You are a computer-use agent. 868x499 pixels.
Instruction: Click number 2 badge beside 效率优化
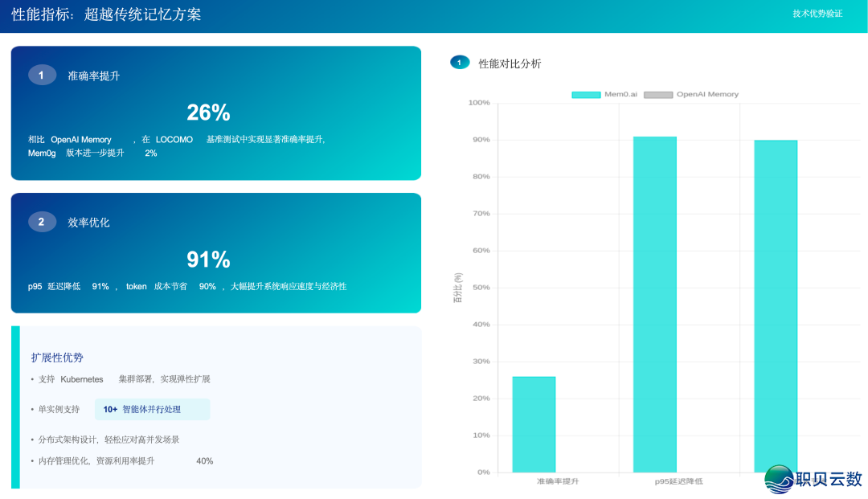point(42,222)
